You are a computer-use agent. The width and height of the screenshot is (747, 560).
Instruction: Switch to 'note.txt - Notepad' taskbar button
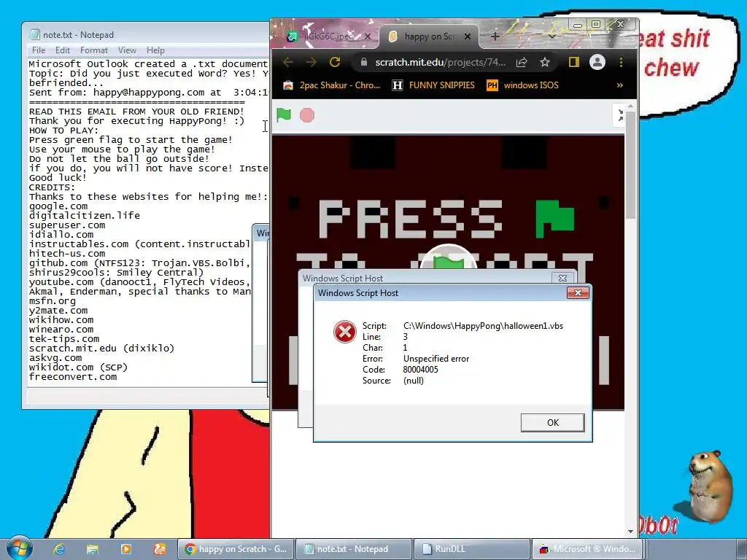pos(354,549)
